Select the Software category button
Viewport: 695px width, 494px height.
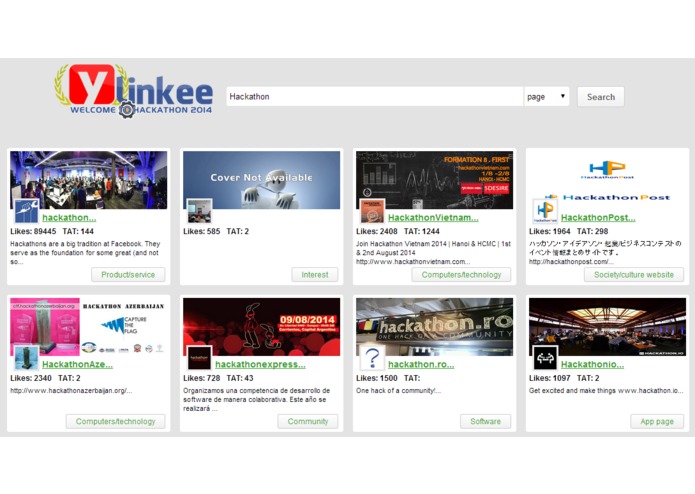pos(485,421)
